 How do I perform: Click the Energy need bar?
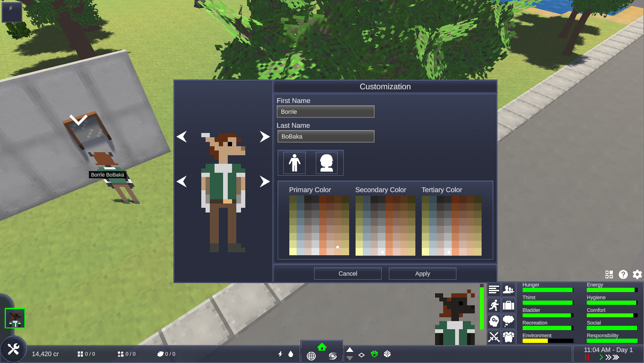point(612,290)
